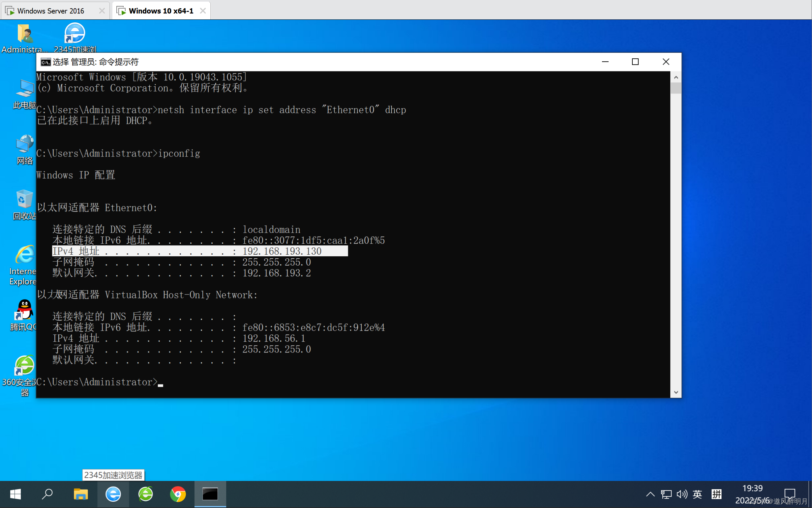
Task: Show hidden system tray icons
Action: click(650, 494)
